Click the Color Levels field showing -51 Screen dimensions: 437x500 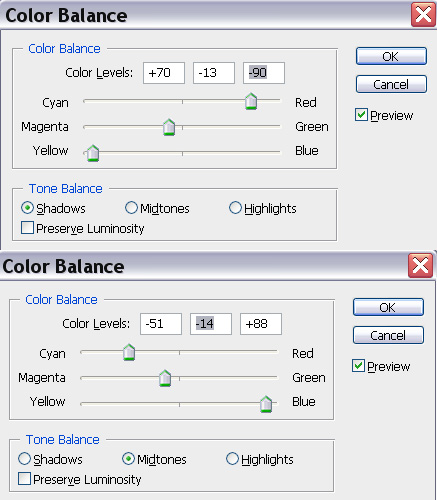pyautogui.click(x=161, y=324)
